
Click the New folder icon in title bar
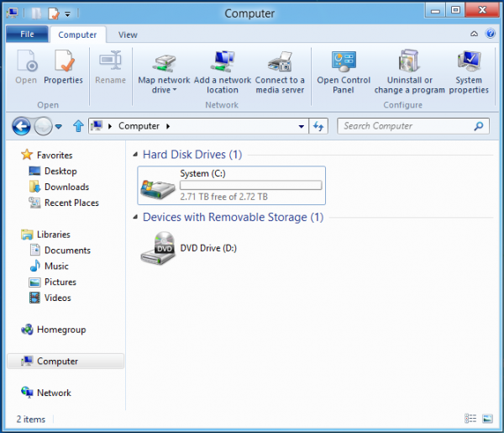click(x=36, y=13)
